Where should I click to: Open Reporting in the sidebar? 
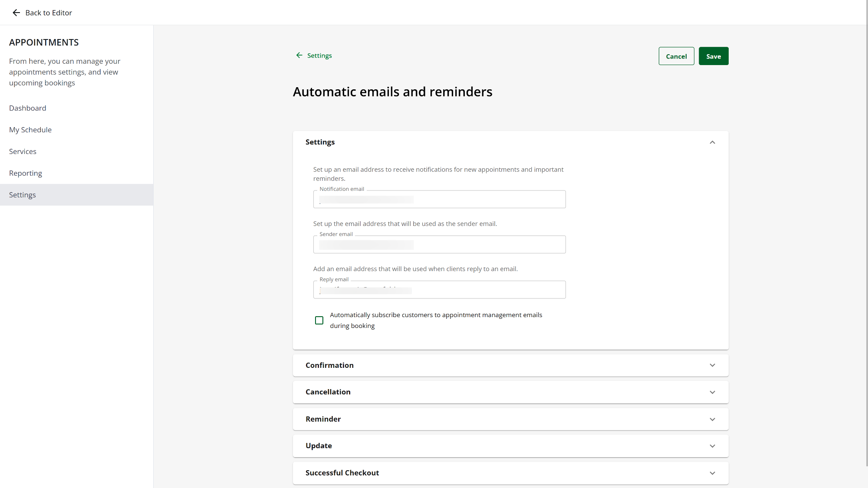[26, 173]
